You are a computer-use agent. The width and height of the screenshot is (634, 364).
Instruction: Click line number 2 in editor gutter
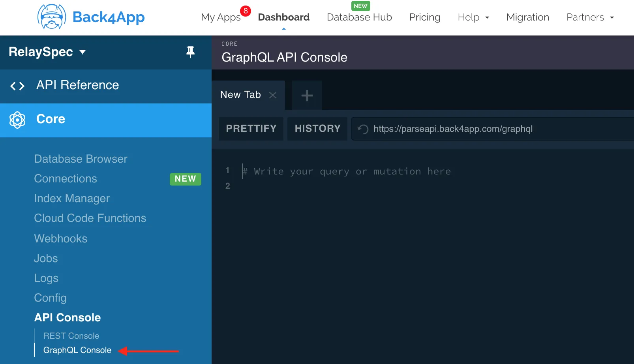coord(228,186)
